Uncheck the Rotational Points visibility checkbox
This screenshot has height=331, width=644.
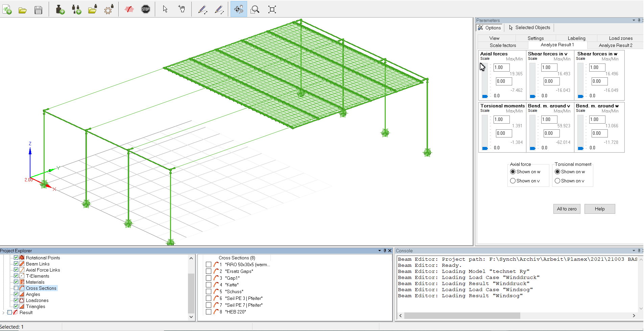tap(16, 258)
